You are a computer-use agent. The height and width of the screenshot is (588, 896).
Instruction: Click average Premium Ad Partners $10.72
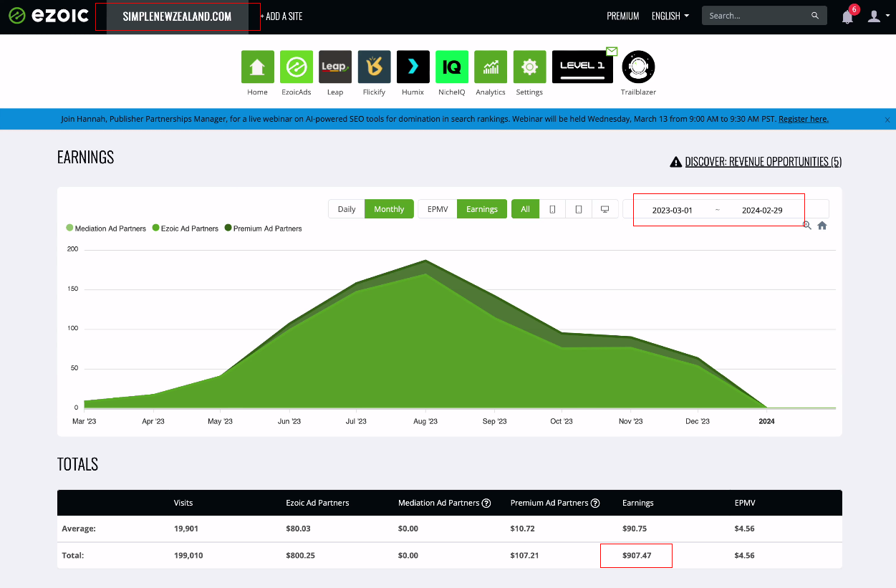523,529
